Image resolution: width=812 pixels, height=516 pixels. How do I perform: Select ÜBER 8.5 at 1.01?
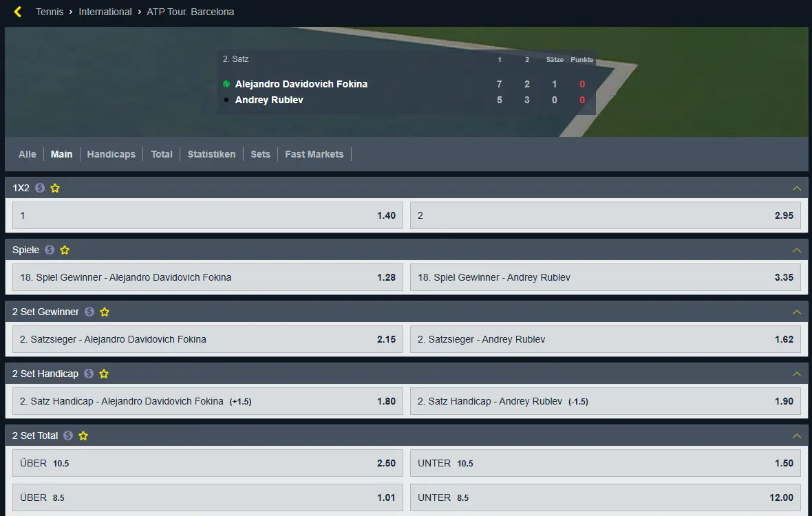tap(208, 497)
